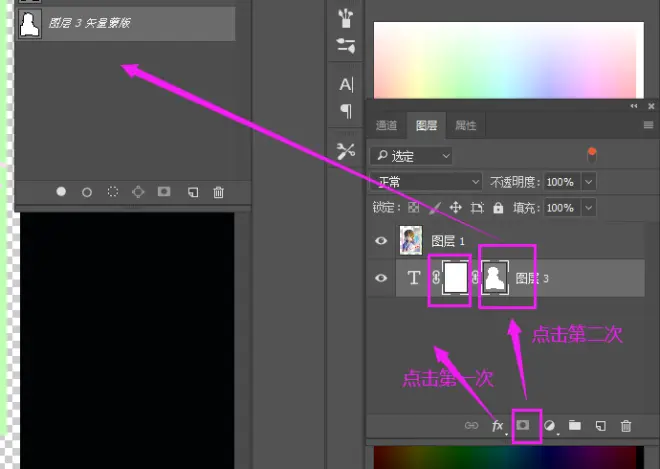Open the 正常 blend mode dropdown
The height and width of the screenshot is (469, 660).
pos(426,182)
